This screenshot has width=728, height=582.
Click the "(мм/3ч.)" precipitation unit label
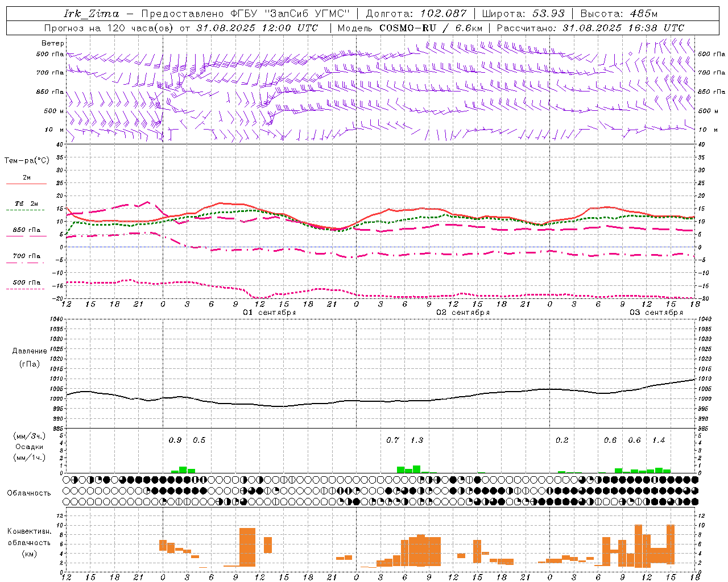(30, 436)
